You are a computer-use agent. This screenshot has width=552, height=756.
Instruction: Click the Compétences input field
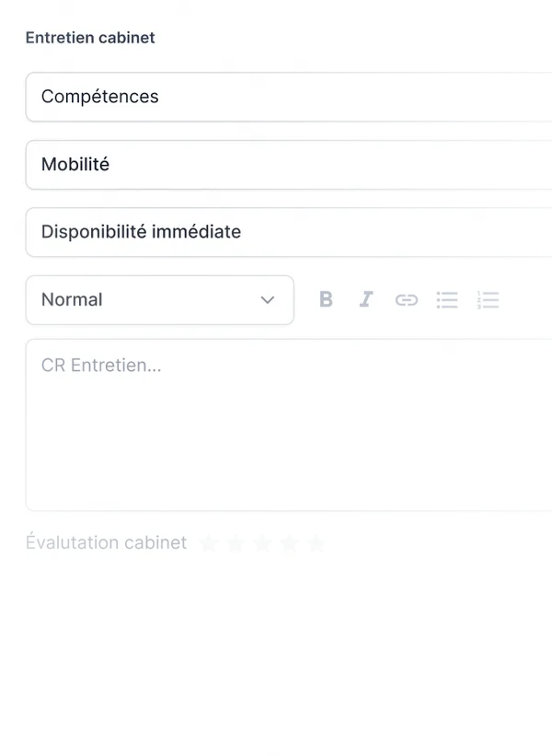(x=276, y=97)
